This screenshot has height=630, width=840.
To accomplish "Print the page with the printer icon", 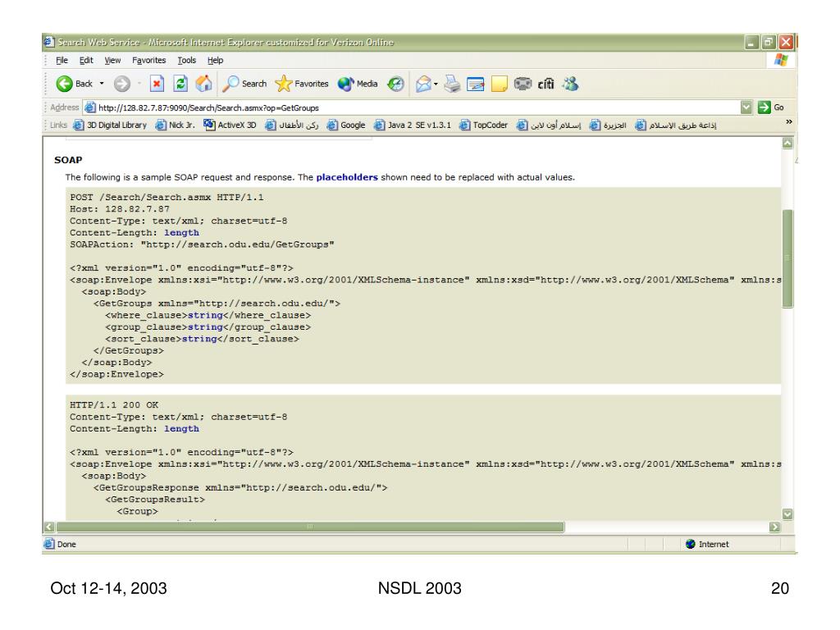I will click(x=452, y=84).
